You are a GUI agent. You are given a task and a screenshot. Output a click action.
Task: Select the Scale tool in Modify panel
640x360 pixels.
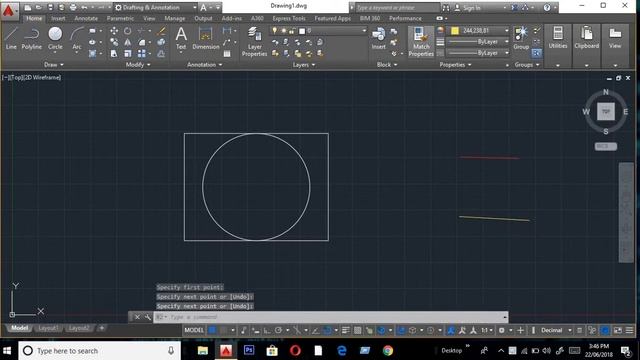128,53
